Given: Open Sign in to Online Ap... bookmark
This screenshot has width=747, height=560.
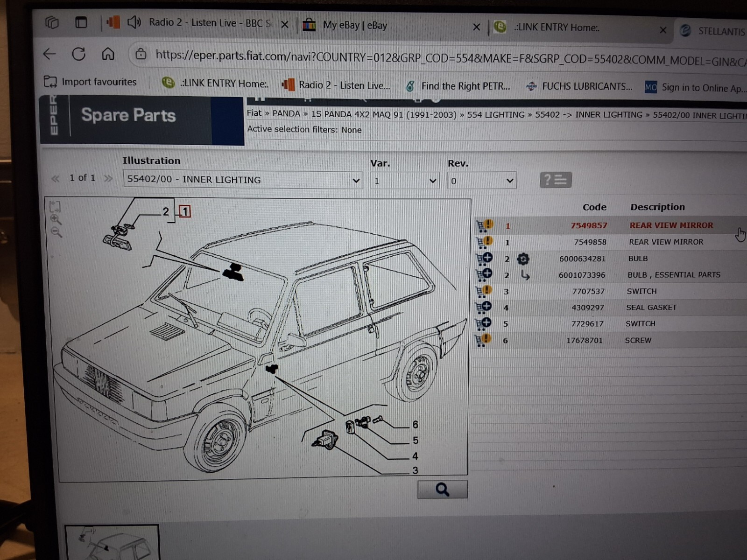Looking at the screenshot, I should click(696, 87).
